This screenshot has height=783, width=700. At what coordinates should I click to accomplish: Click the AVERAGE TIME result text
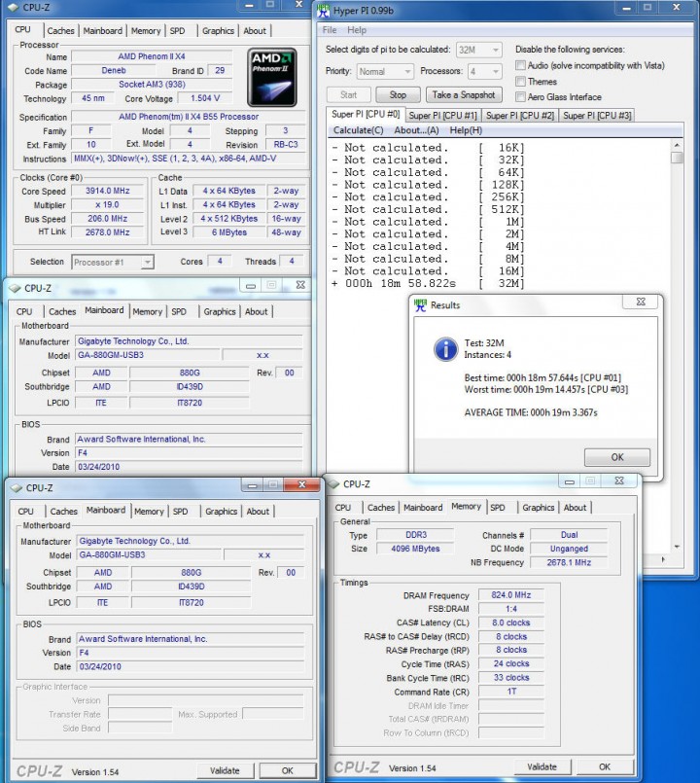tap(531, 412)
